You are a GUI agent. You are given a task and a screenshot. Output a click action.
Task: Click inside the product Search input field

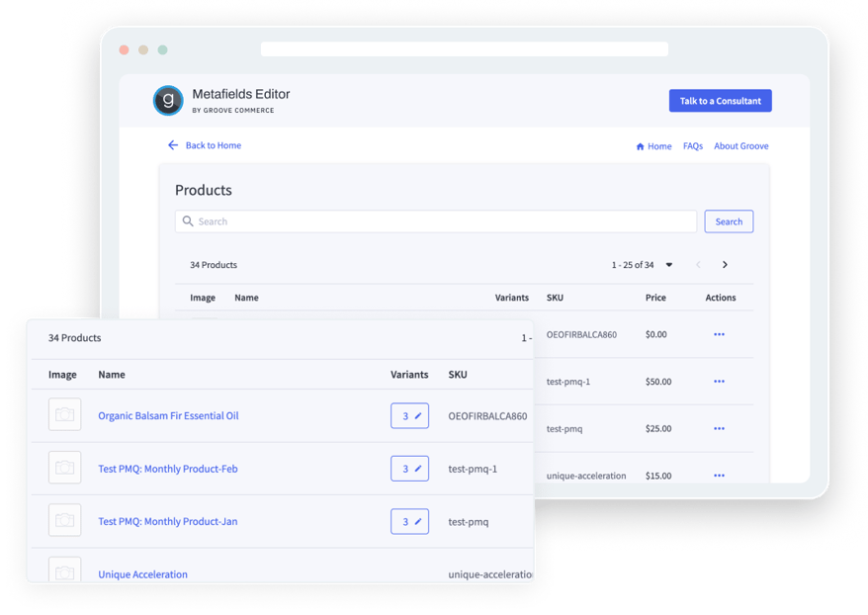coord(395,220)
